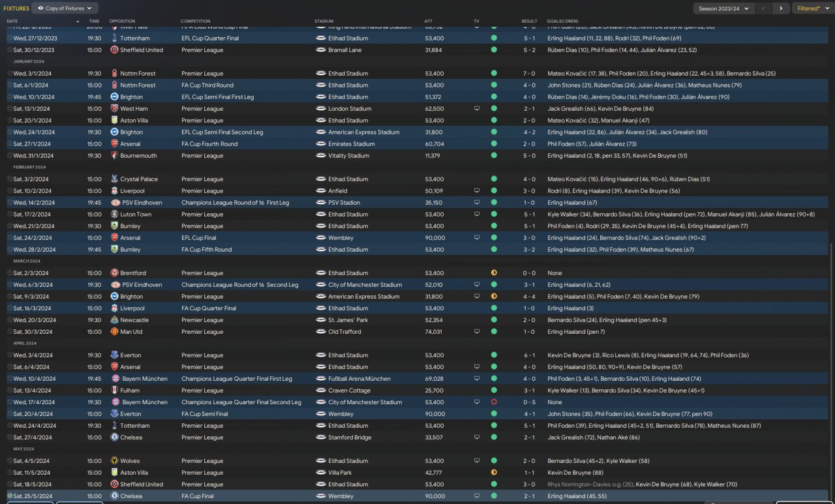Tick selection circle for Sat, 25/5/2024 row

(10, 496)
